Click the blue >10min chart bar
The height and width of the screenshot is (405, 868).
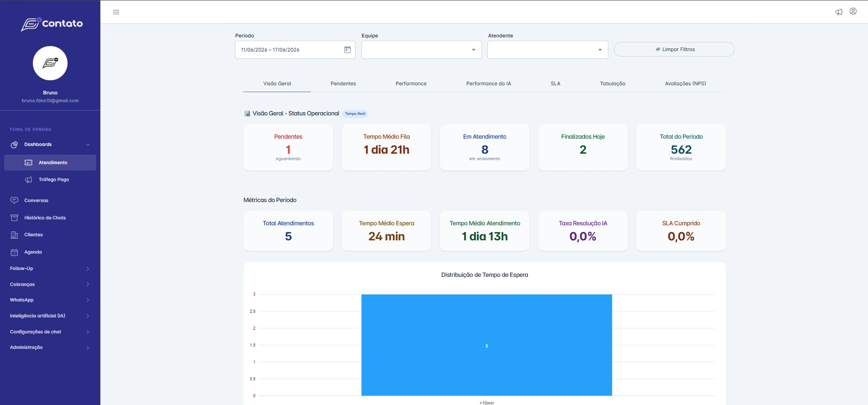486,345
